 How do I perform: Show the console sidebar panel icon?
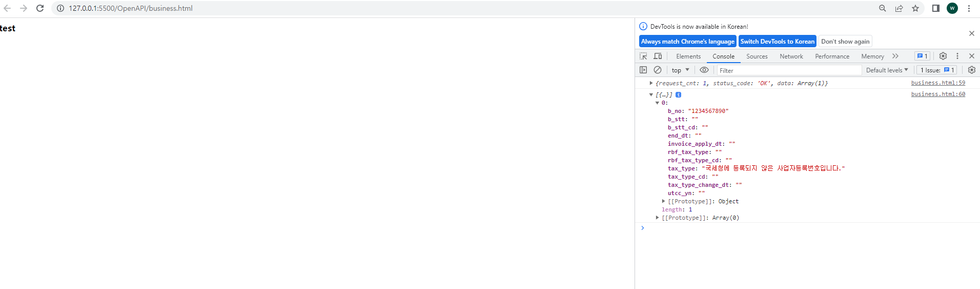[x=643, y=70]
